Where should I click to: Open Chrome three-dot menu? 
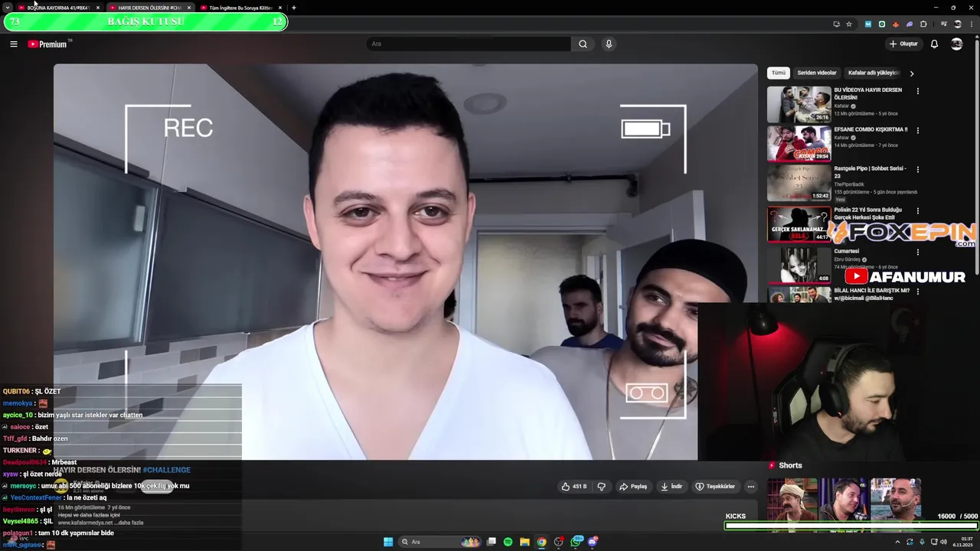pos(971,24)
